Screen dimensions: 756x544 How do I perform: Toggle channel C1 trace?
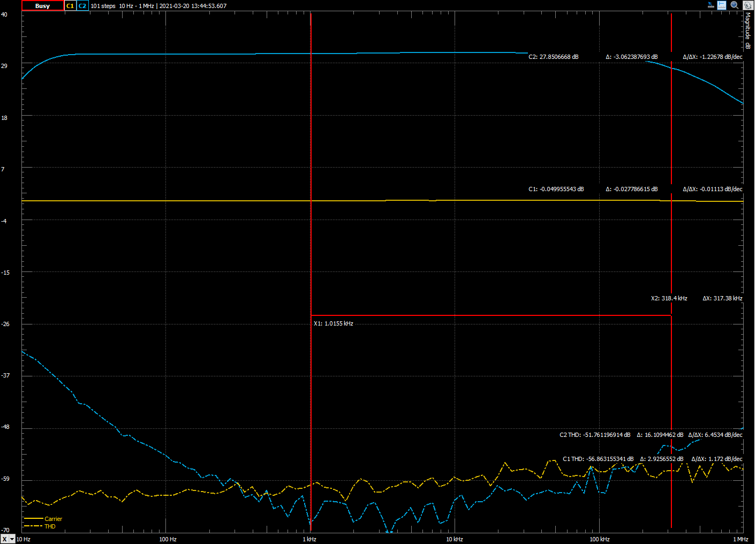(70, 6)
